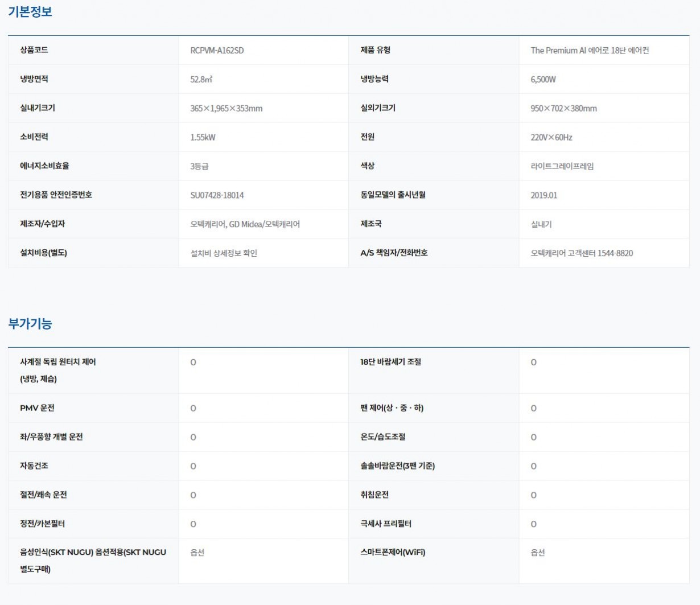Click the 18단 바람세기 조절 label

(390, 362)
